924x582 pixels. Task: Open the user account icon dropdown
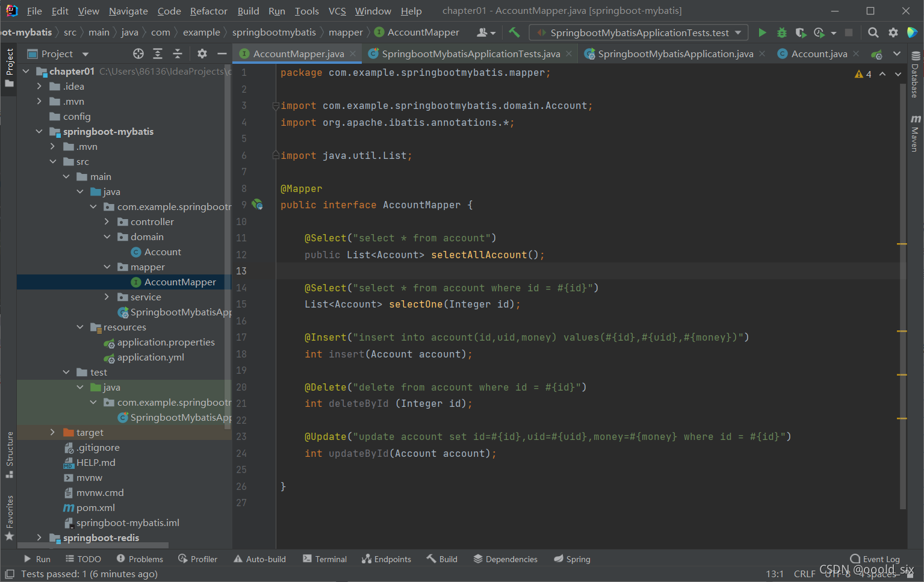click(x=486, y=33)
